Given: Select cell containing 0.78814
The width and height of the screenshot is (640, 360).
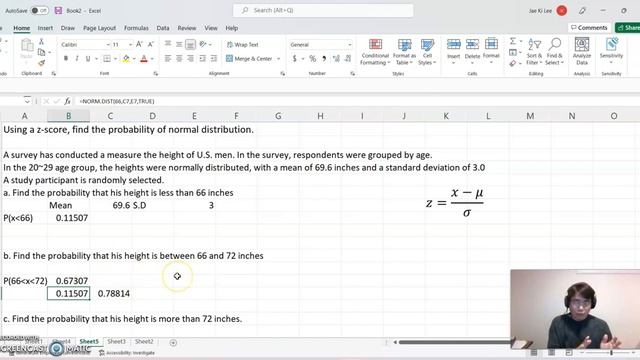Looking at the screenshot, I should click(111, 293).
